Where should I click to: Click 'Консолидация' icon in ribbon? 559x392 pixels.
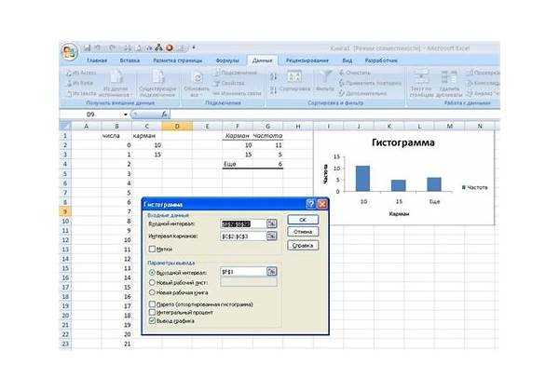click(x=470, y=83)
